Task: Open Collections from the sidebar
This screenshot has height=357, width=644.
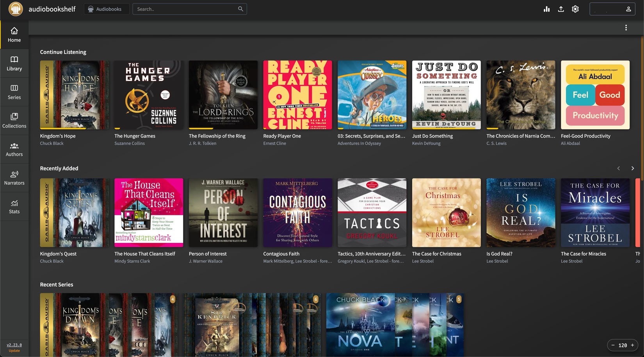Action: point(14,120)
